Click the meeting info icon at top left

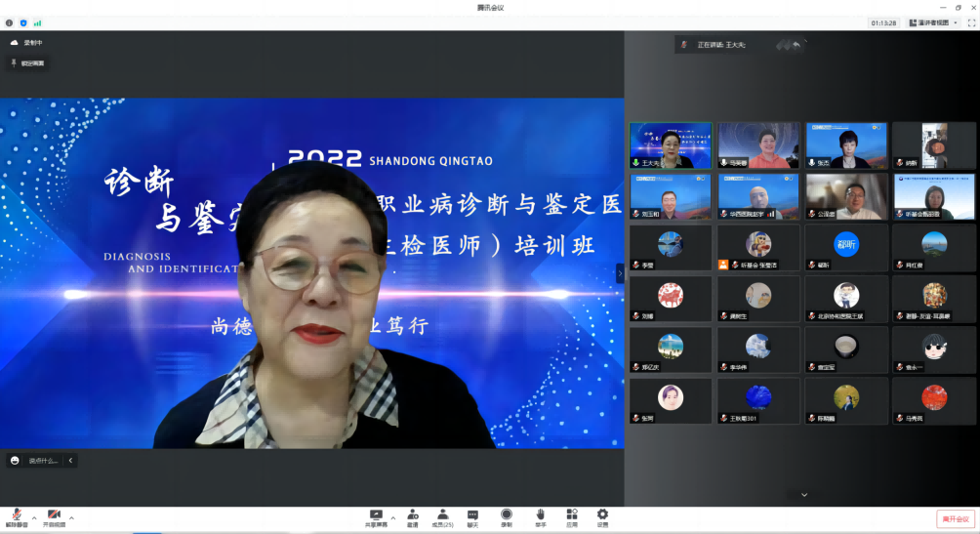[x=10, y=22]
